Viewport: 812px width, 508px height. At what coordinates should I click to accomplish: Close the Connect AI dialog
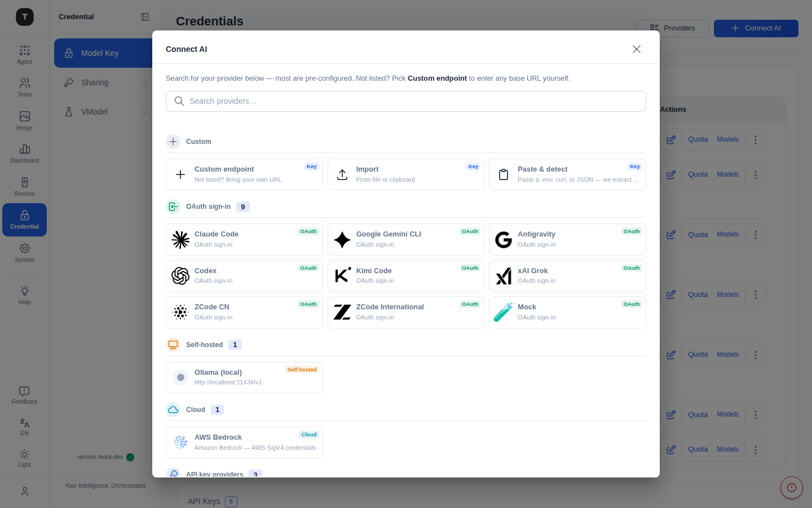pyautogui.click(x=637, y=49)
